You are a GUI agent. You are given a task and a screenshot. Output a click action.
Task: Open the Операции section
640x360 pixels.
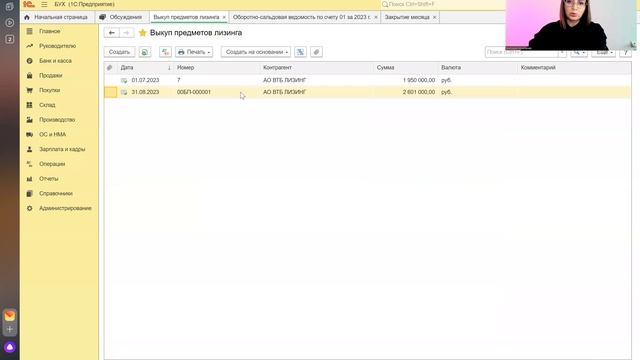click(x=52, y=164)
